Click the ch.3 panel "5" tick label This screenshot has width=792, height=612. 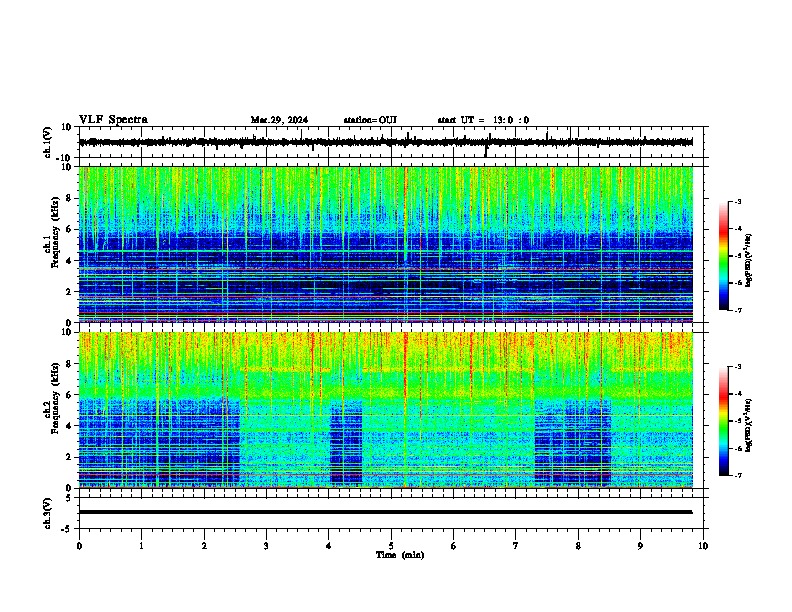70,497
